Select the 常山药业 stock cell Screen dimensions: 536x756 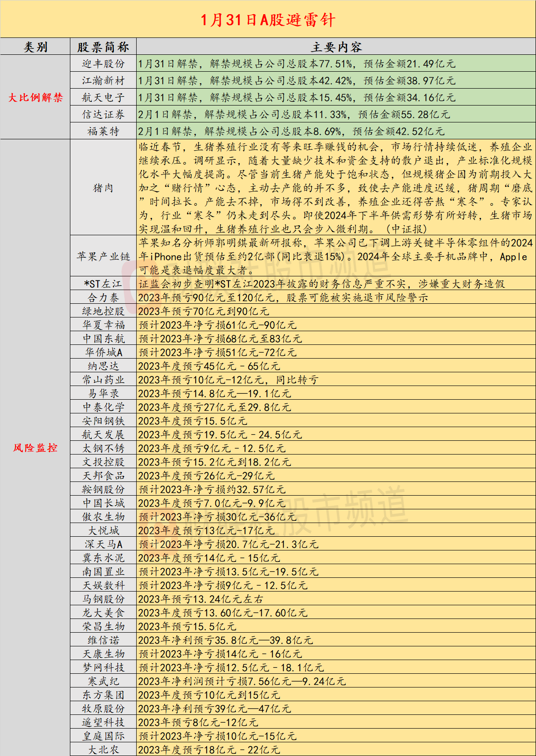[x=103, y=380]
